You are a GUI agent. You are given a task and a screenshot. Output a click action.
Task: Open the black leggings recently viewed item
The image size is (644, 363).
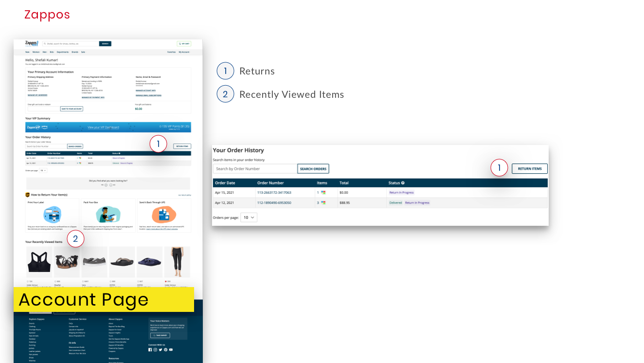[177, 262]
